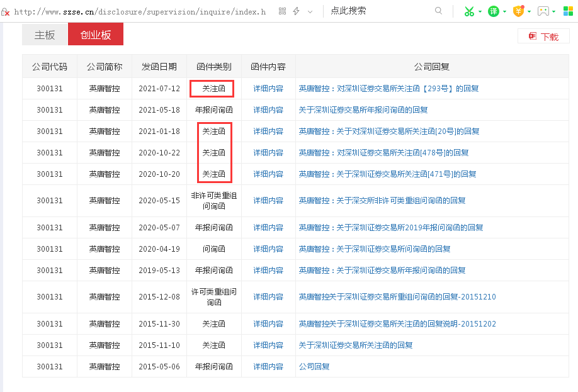
Task: Open the scissors screenshot tool
Action: (469, 11)
